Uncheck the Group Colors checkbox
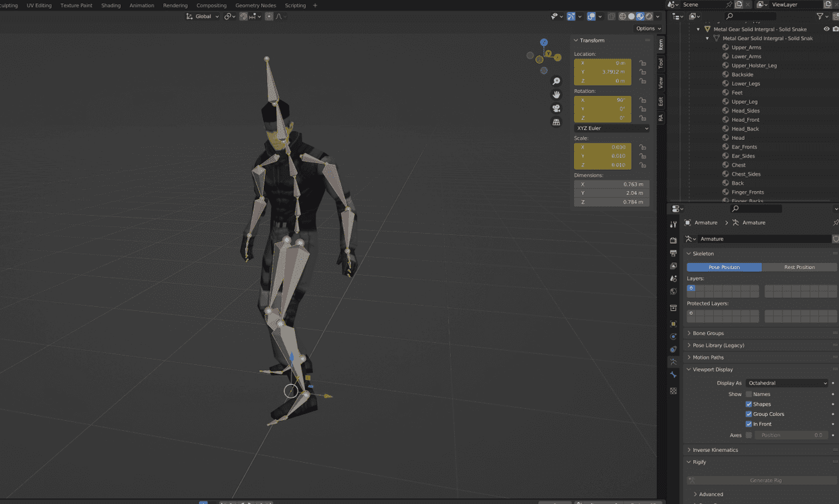839x504 pixels. pos(748,414)
